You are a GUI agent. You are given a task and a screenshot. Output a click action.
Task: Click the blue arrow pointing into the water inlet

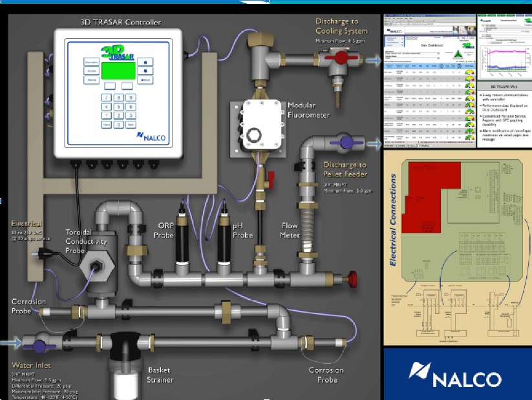[x=10, y=342]
